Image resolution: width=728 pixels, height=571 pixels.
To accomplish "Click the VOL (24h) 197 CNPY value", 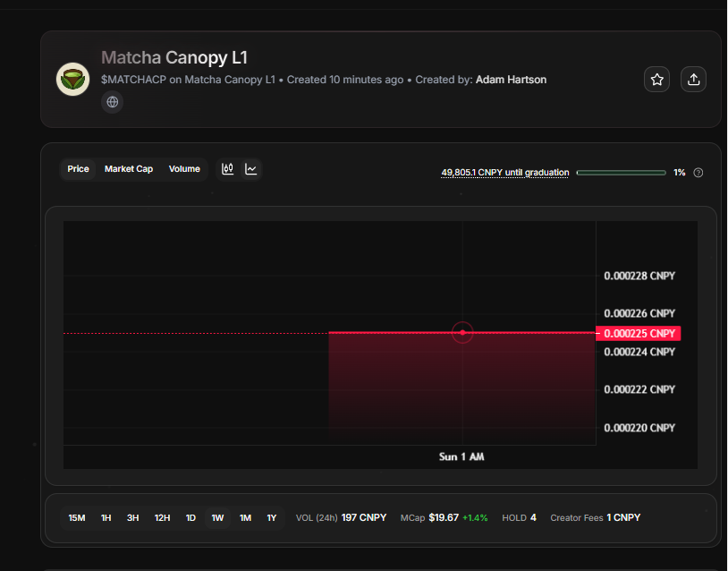I will [341, 517].
